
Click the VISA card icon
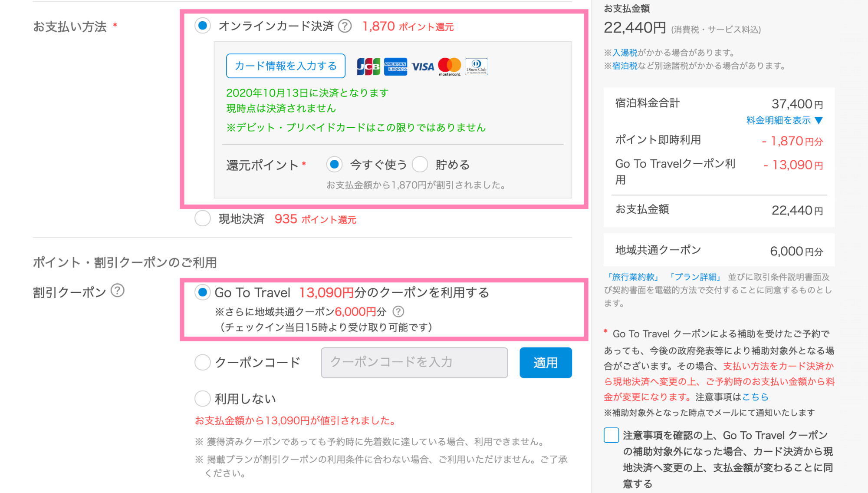pos(423,66)
